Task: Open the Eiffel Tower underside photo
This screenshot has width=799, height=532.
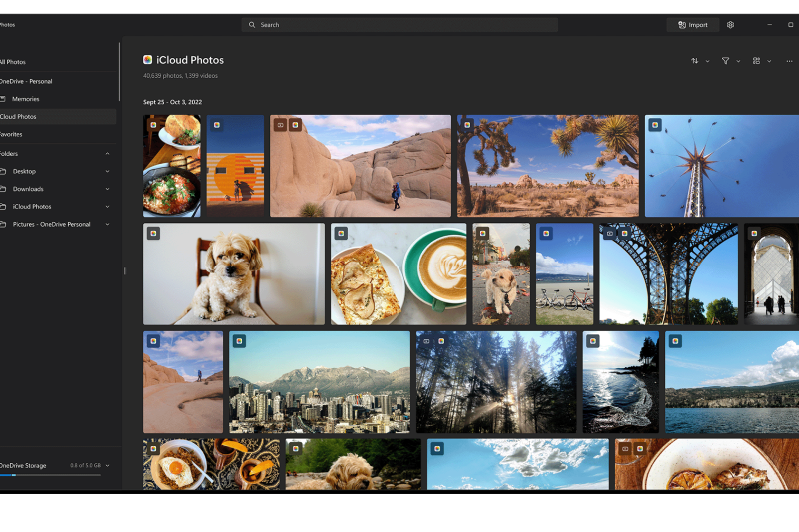Action: [668, 273]
